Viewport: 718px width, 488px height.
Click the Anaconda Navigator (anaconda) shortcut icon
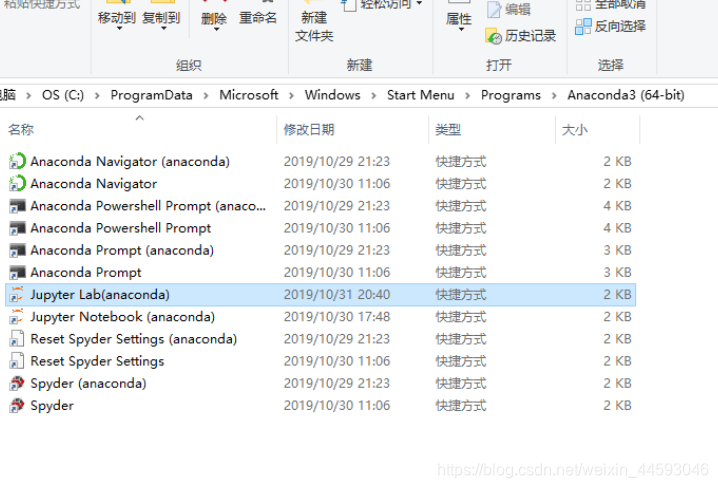[17, 161]
